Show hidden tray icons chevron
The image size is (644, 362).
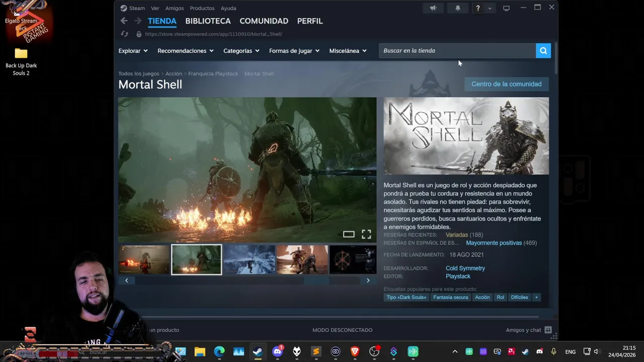pyautogui.click(x=455, y=351)
